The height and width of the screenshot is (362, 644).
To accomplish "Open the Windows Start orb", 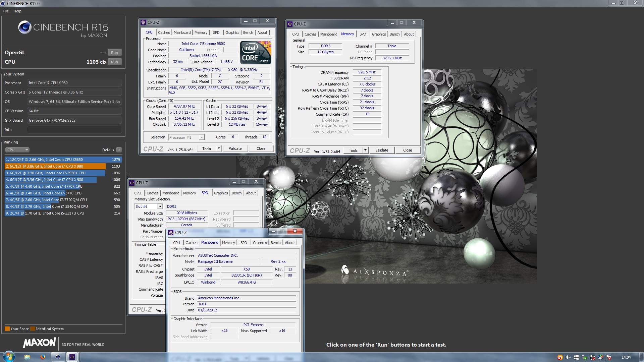I will [9, 357].
